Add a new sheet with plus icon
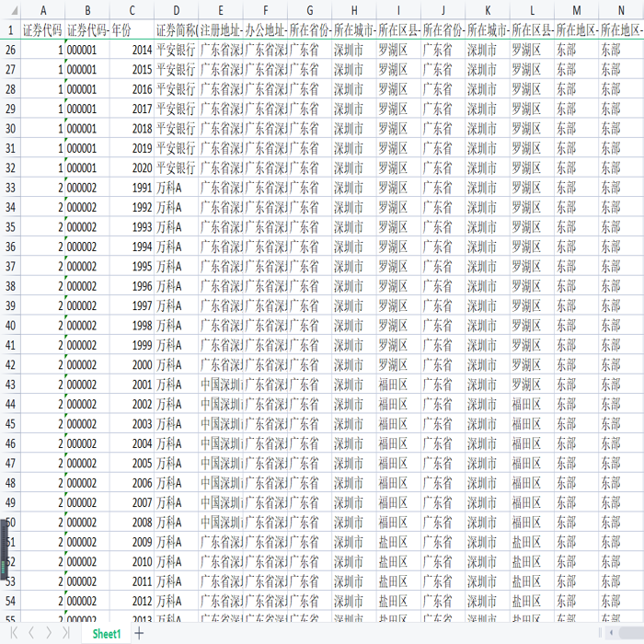 pyautogui.click(x=139, y=633)
